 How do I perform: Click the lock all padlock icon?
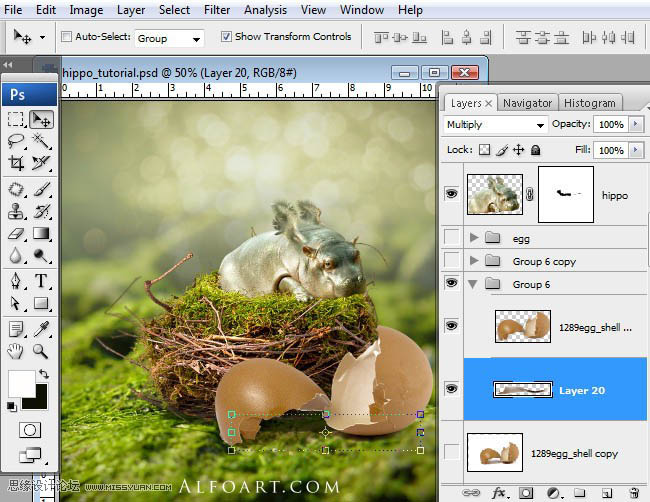[x=536, y=150]
